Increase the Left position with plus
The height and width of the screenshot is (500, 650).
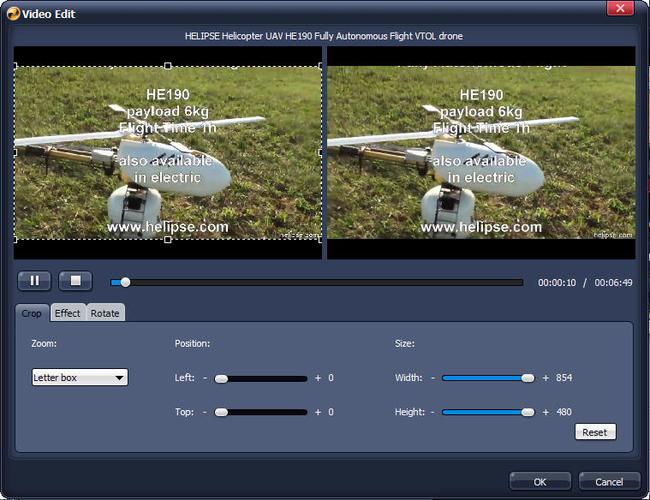[x=318, y=378]
